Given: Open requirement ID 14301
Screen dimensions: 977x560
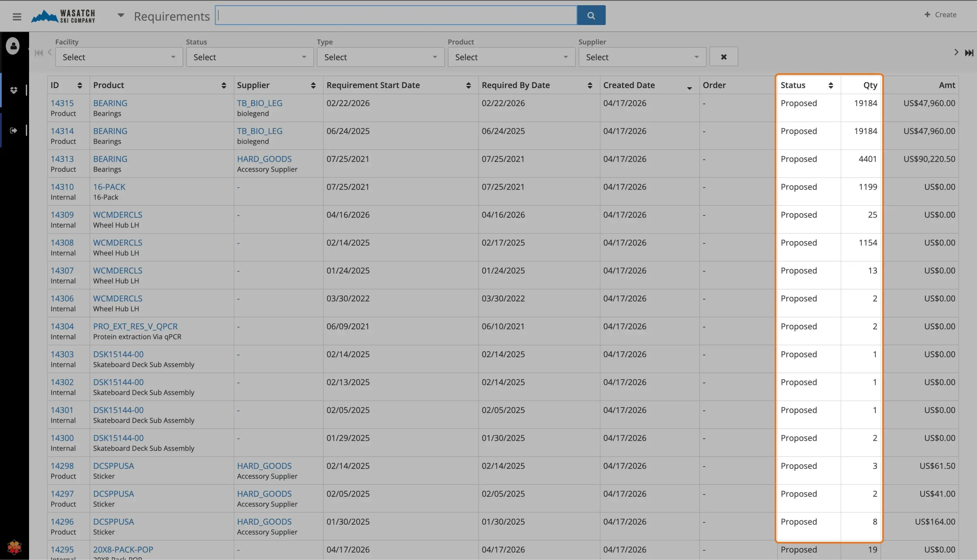Looking at the screenshot, I should pyautogui.click(x=62, y=410).
